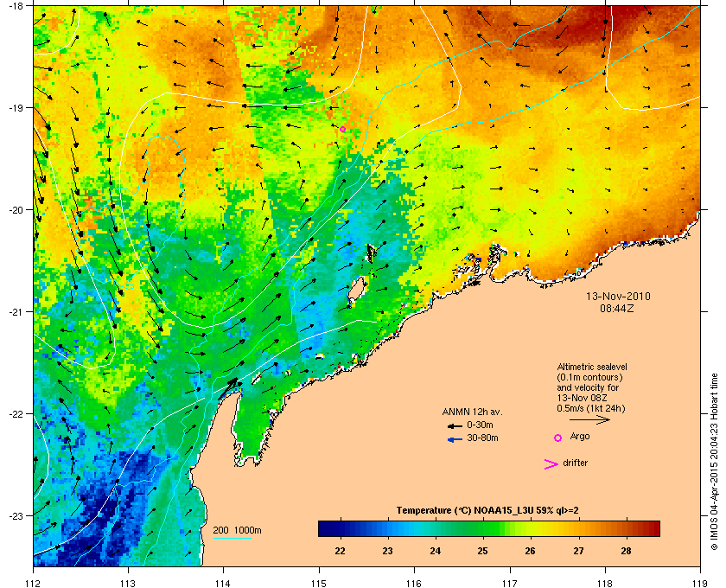Image resolution: width=726 pixels, height=588 pixels.
Task: Click the dark red end of the color bar
Action: (x=653, y=528)
